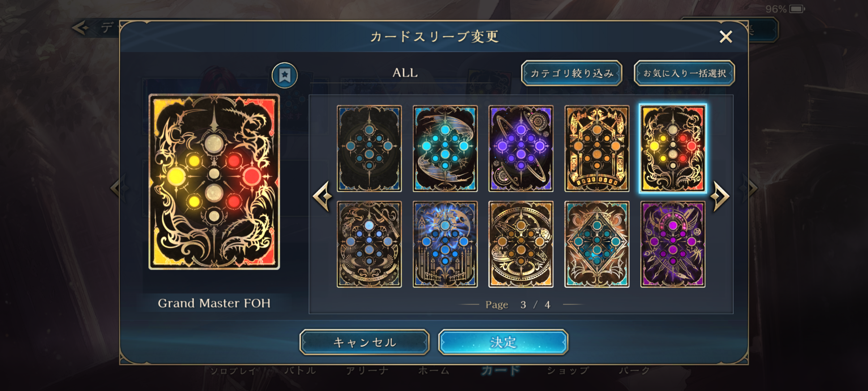This screenshot has height=391, width=868.
Task: Close the カードスリーブ変更 dialog
Action: point(726,37)
